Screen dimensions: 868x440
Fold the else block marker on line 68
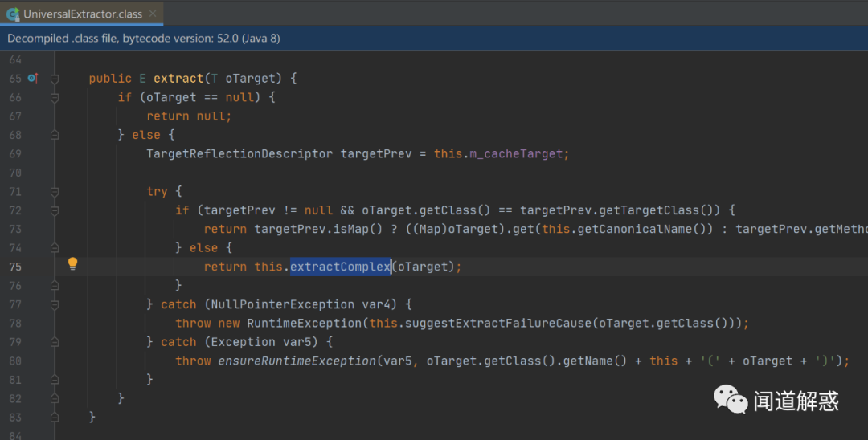pos(55,135)
